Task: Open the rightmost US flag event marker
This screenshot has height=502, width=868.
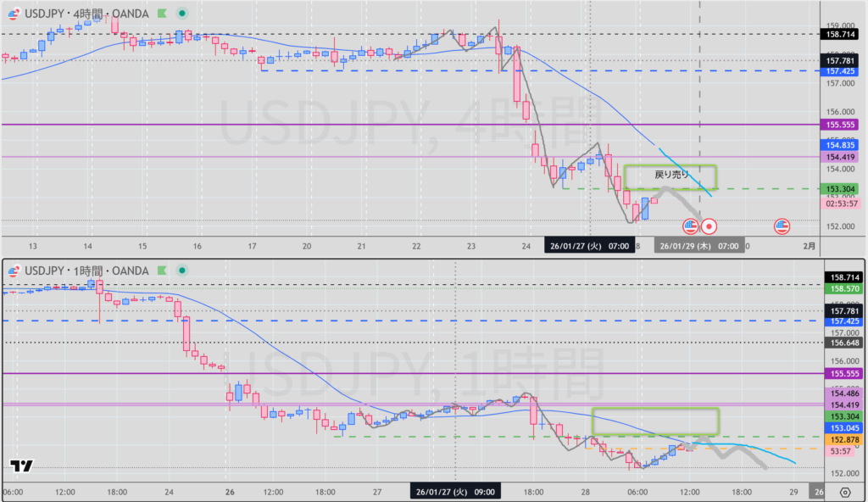Action: click(782, 226)
